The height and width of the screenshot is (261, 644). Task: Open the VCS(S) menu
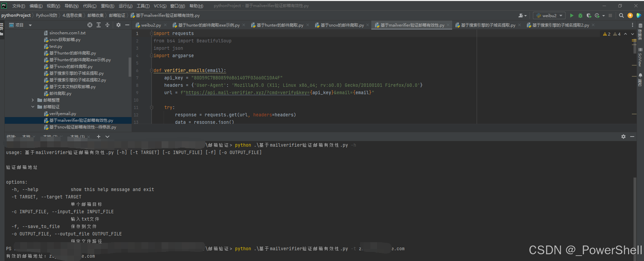click(160, 6)
